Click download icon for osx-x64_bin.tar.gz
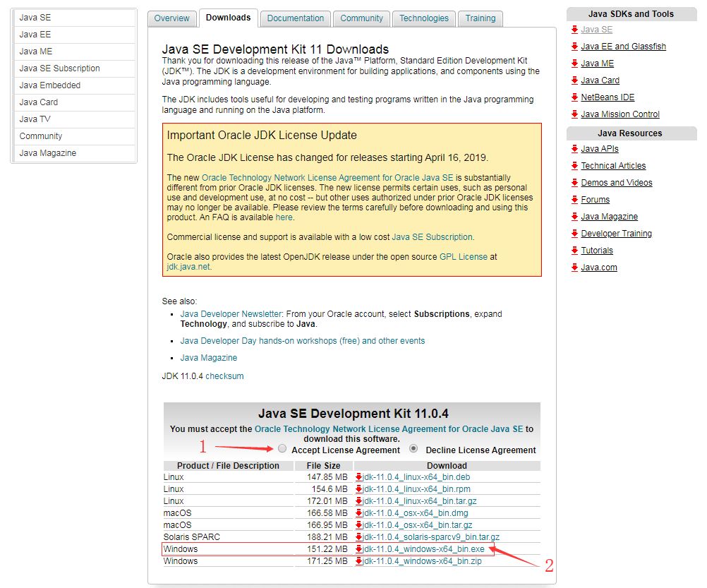 click(x=359, y=525)
